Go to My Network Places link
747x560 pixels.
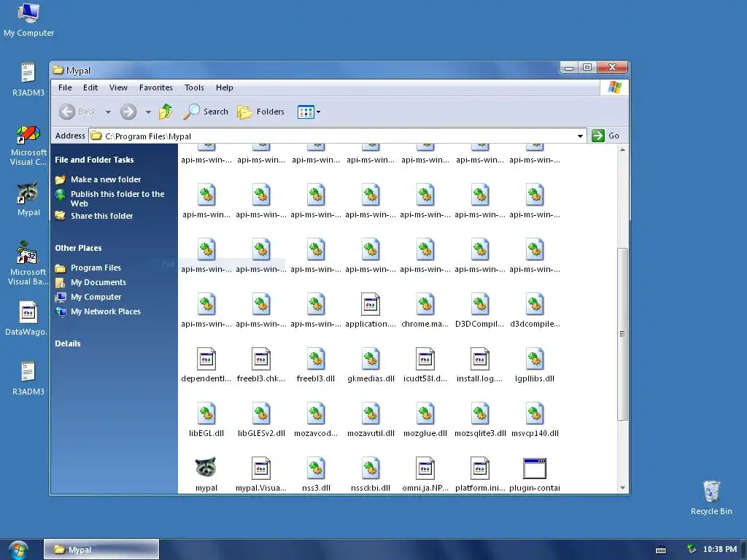[x=105, y=311]
